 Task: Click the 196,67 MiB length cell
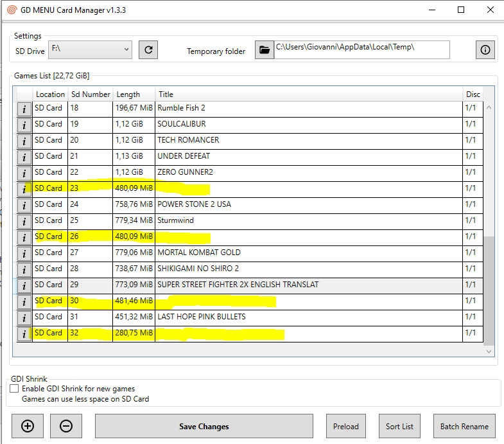click(x=134, y=109)
